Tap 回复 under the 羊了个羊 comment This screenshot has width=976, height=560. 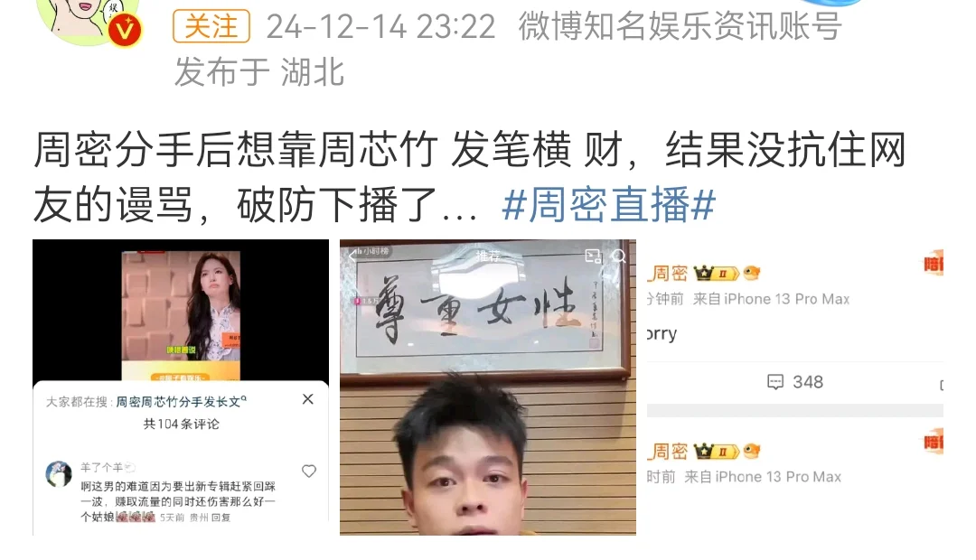pos(221,518)
